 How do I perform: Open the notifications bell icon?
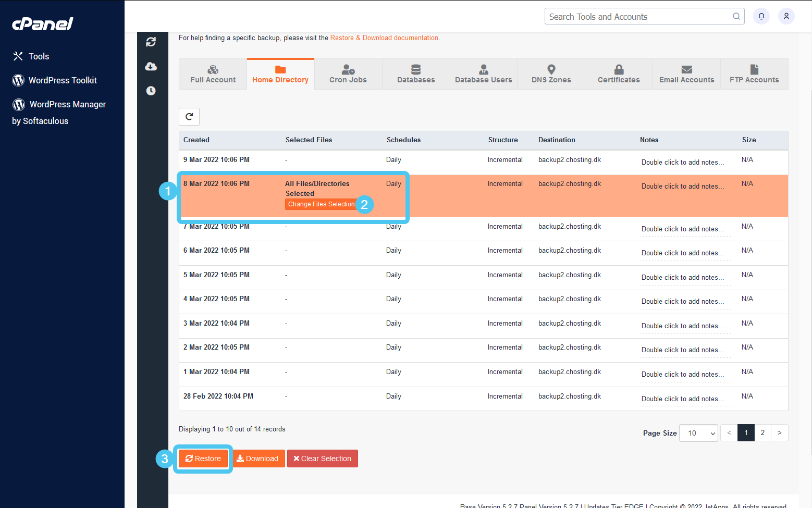click(x=761, y=16)
